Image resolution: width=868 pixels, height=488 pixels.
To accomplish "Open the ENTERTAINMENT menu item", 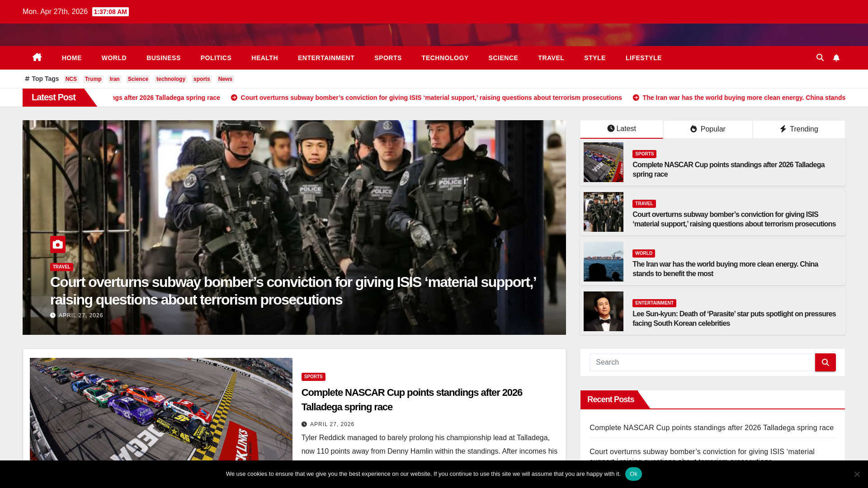I will (x=326, y=58).
